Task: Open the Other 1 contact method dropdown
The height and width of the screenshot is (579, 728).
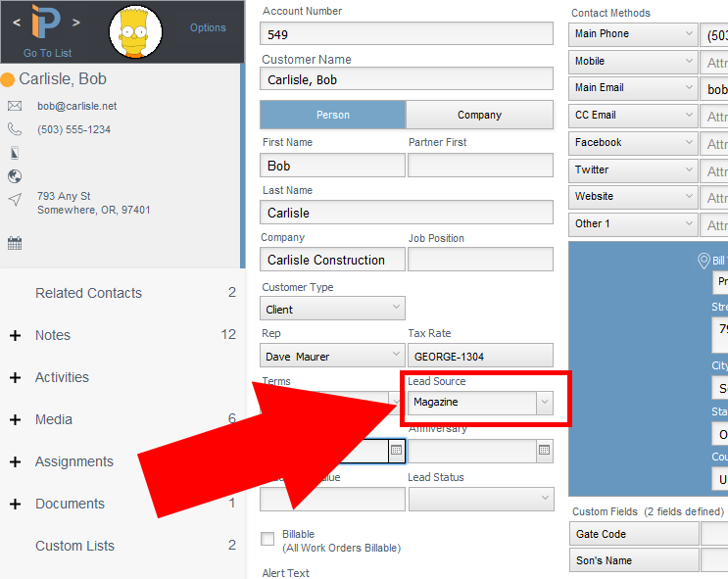Action: [633, 224]
